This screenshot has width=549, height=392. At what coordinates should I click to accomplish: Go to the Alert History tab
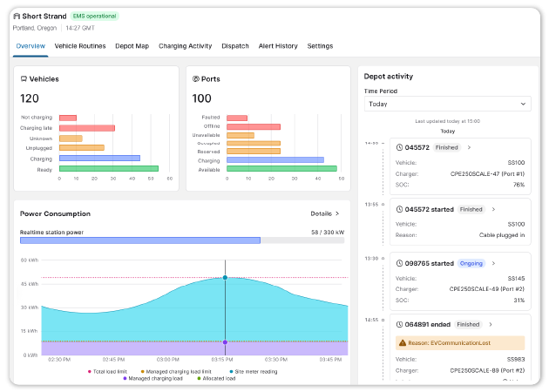[277, 46]
